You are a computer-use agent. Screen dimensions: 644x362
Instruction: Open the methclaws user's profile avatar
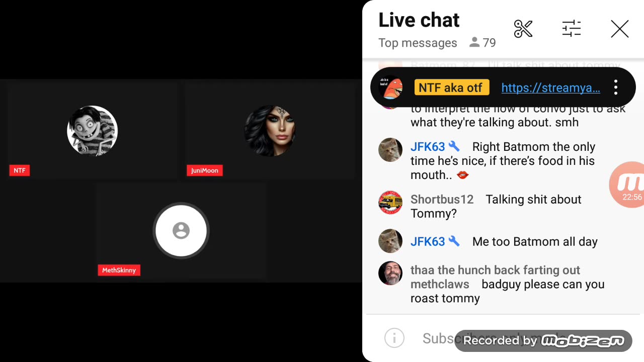tap(390, 274)
